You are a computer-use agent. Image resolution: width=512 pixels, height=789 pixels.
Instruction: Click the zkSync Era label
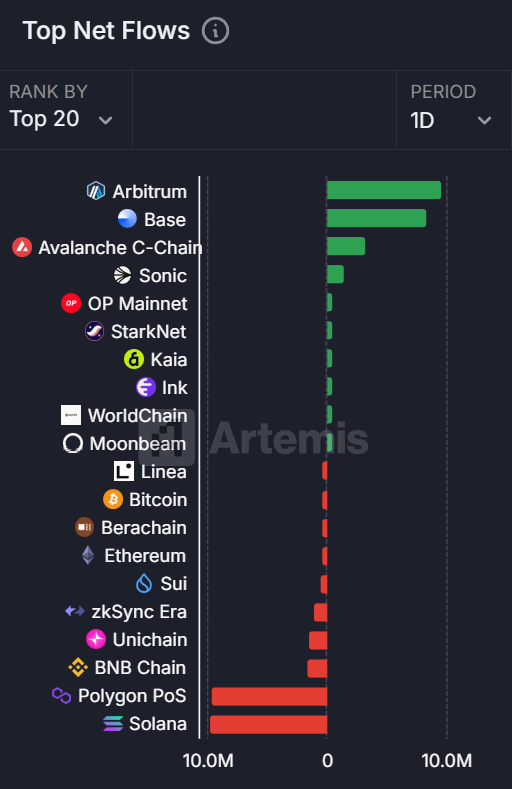pyautogui.click(x=139, y=611)
